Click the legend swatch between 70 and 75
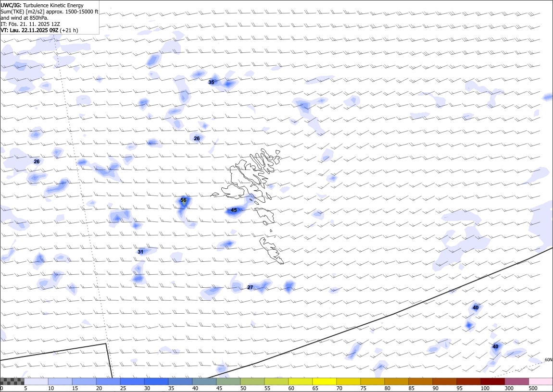The width and height of the screenshot is (553, 392). coord(348,381)
